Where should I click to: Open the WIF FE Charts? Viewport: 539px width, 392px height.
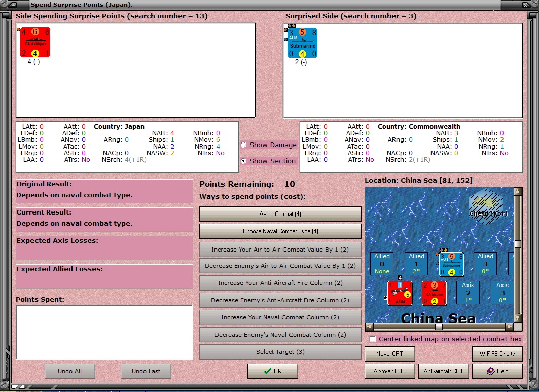click(x=497, y=354)
